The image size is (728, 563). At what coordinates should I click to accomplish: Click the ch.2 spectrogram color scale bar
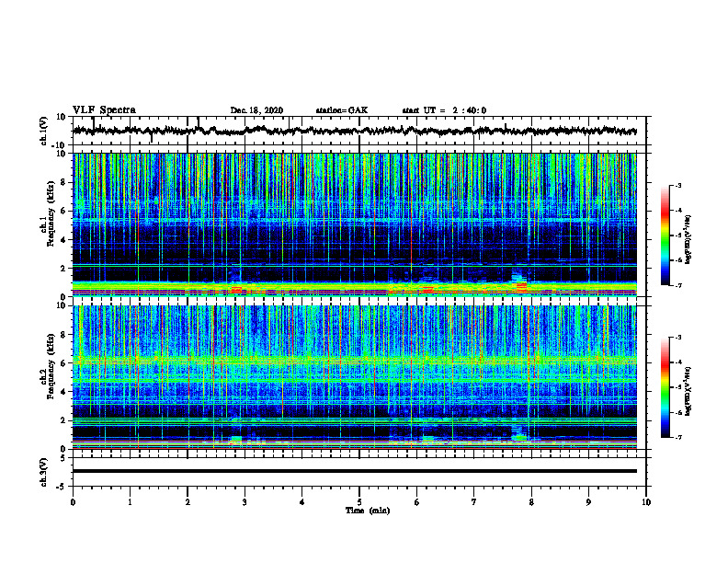coord(665,387)
